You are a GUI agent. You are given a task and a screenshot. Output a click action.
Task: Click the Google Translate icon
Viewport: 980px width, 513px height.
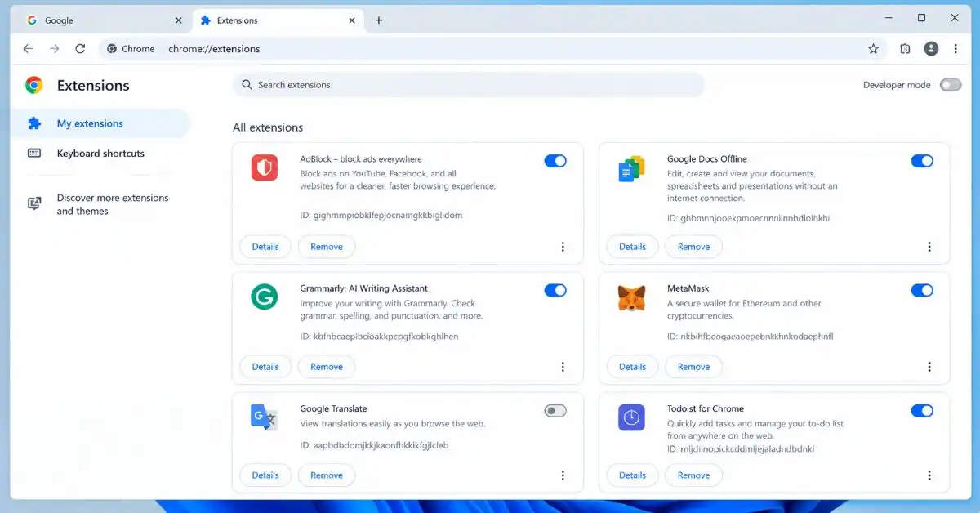(264, 417)
